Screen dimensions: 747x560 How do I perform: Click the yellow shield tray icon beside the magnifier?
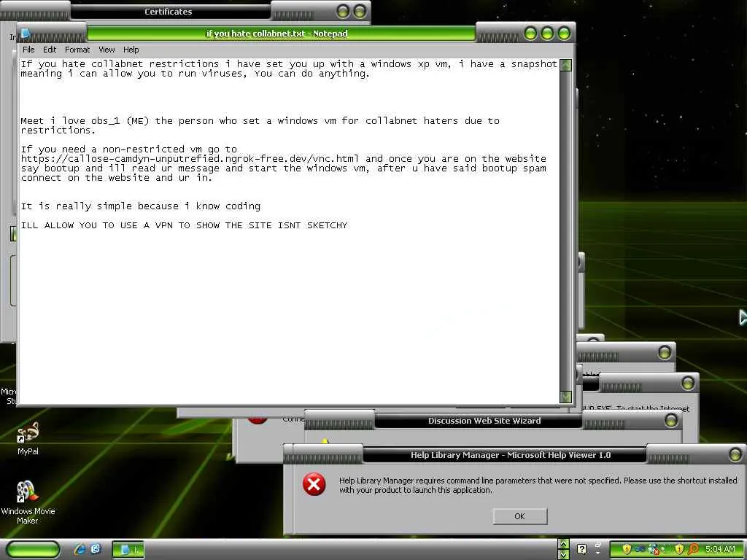tap(679, 549)
